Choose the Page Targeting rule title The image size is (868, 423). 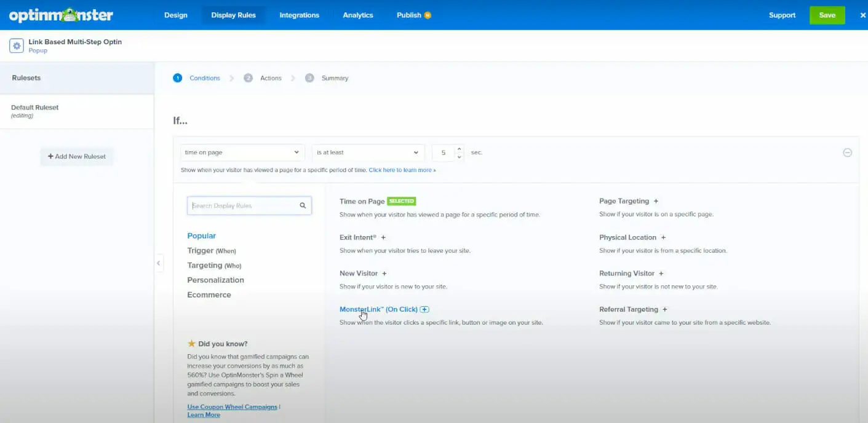624,201
